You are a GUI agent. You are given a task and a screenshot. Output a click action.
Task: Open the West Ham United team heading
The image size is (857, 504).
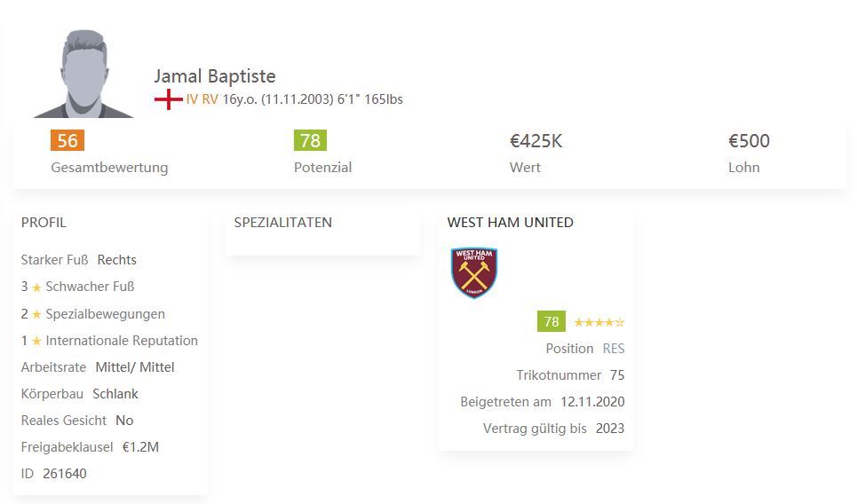510,222
